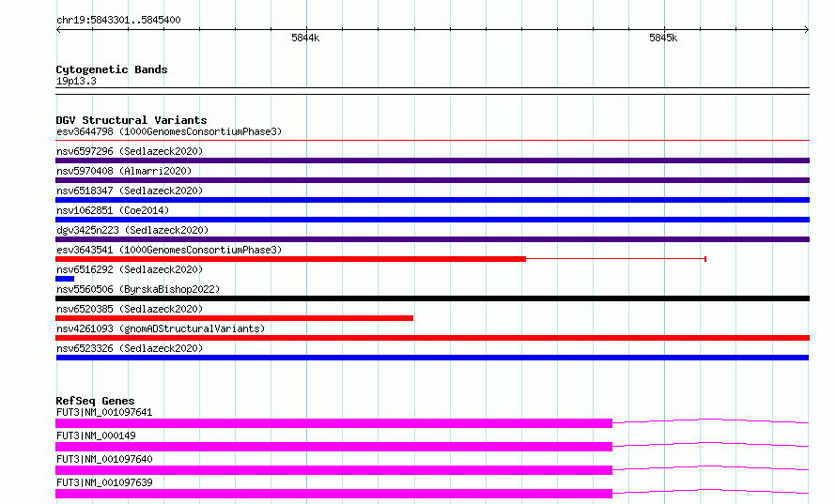Click the thin intron line of NM_001097641
This screenshot has height=504, width=836.
[x=711, y=420]
